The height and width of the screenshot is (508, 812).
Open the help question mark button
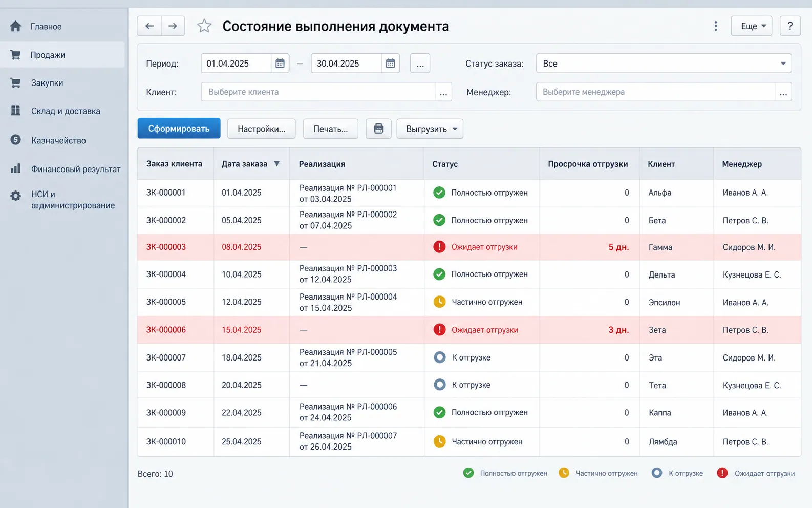pyautogui.click(x=790, y=26)
